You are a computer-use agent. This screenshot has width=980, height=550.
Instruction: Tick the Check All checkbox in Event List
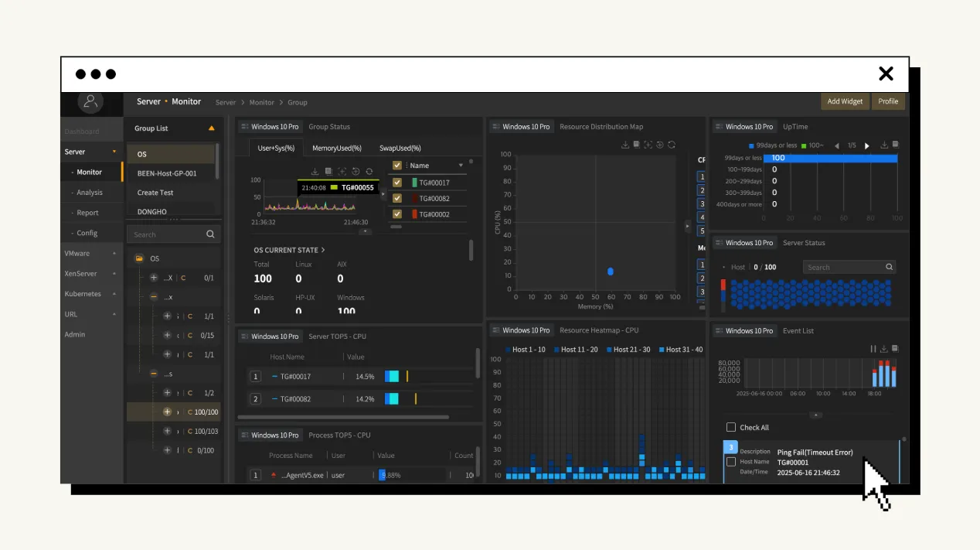(x=731, y=427)
